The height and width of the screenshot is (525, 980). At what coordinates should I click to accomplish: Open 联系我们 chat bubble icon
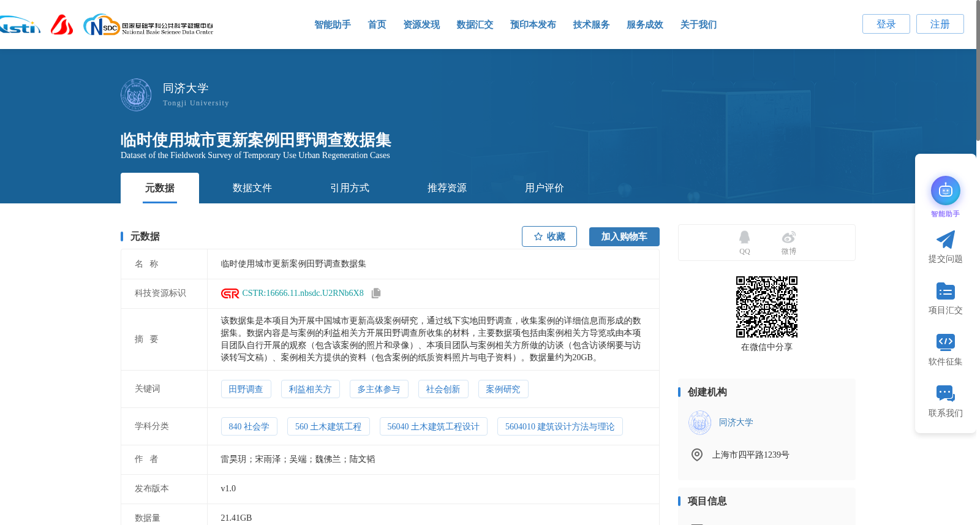(x=946, y=393)
